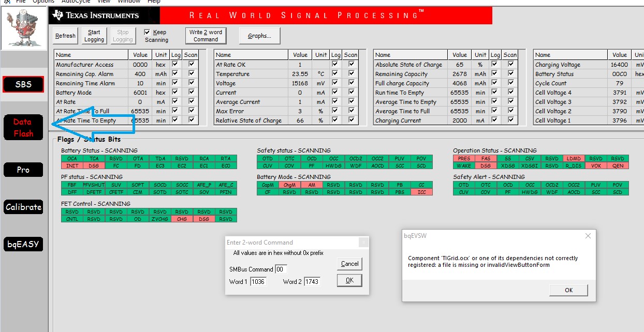The width and height of the screenshot is (644, 332).
Task: Toggle Log checkbox for Manufacturer Access
Action: click(175, 65)
